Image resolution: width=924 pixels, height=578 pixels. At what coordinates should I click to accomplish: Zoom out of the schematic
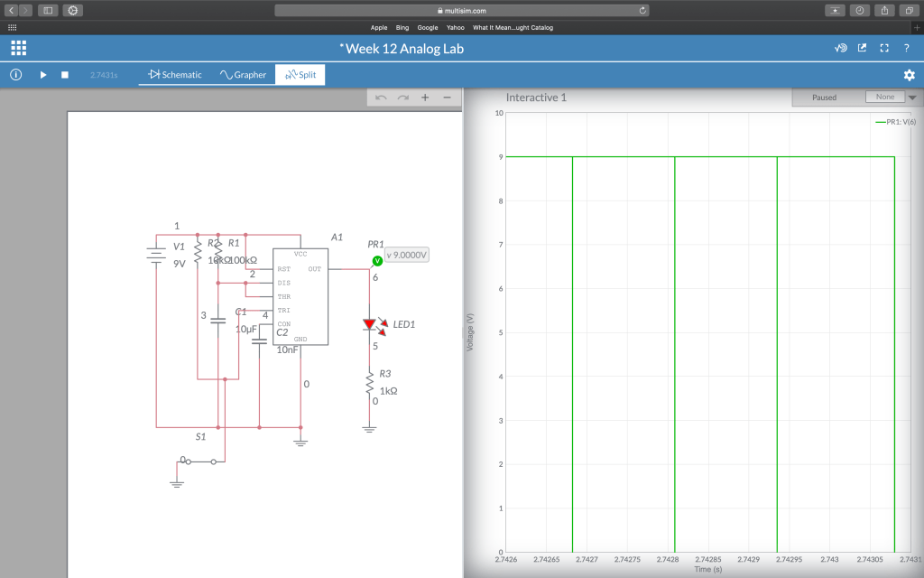[x=447, y=98]
